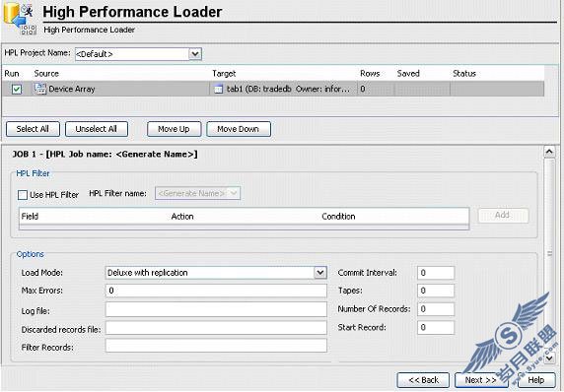Image resolution: width=564 pixels, height=392 pixels.
Task: Click the Saved column header
Action: point(408,73)
